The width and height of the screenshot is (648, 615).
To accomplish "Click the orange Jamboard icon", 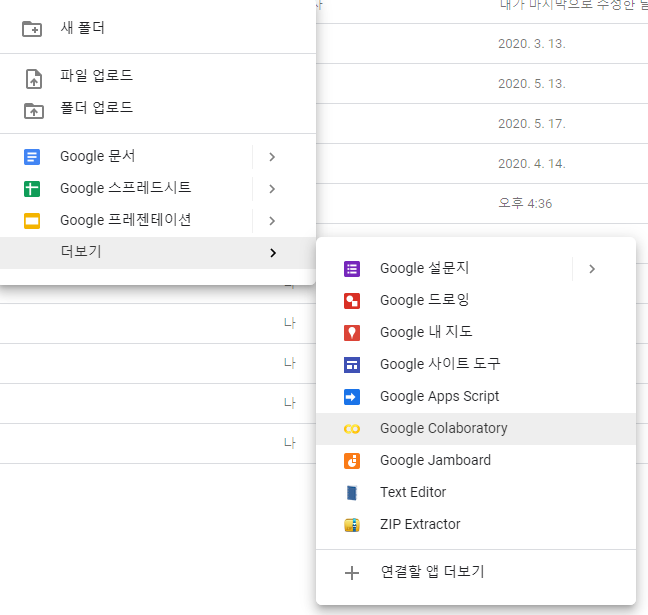I will pos(352,461).
